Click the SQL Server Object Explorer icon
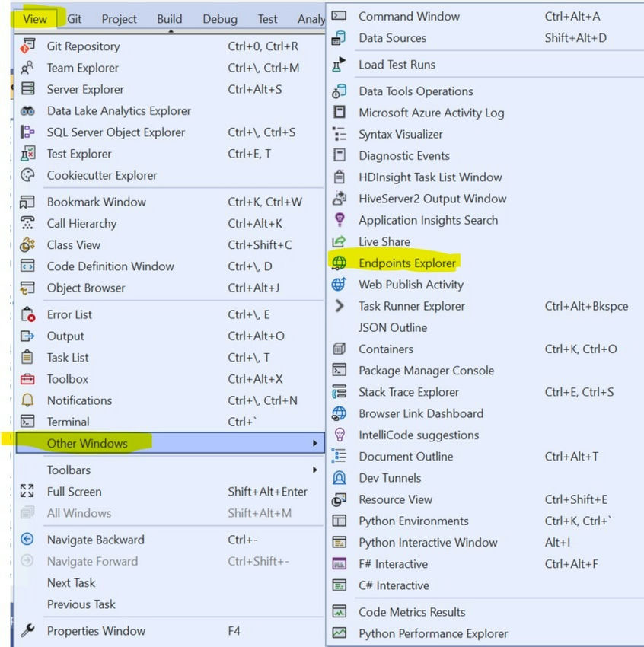This screenshot has width=644, height=647. [x=29, y=132]
